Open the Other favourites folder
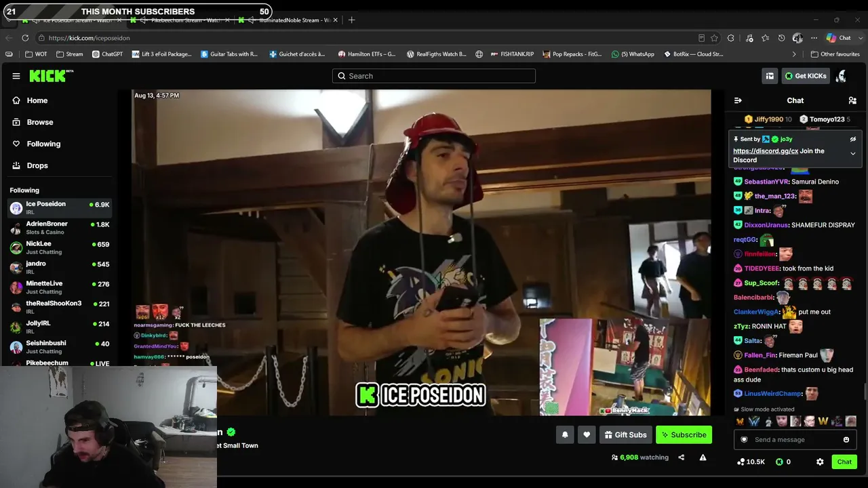 pos(835,54)
